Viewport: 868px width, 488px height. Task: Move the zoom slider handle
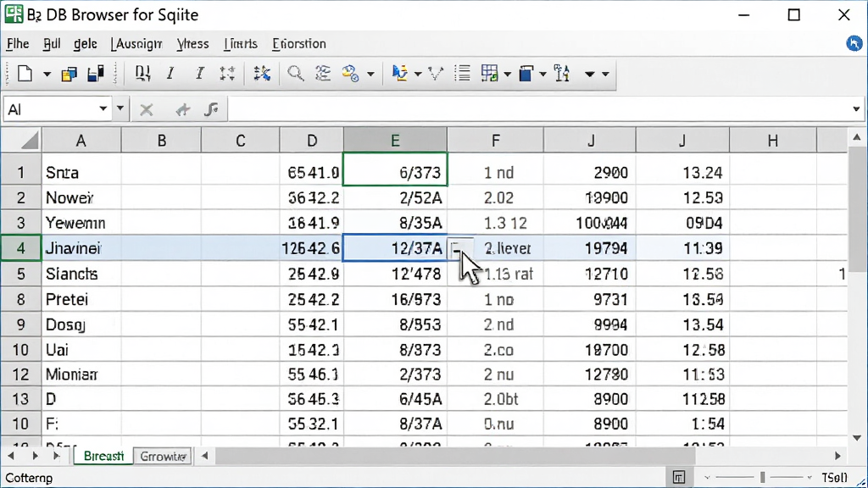[762, 477]
